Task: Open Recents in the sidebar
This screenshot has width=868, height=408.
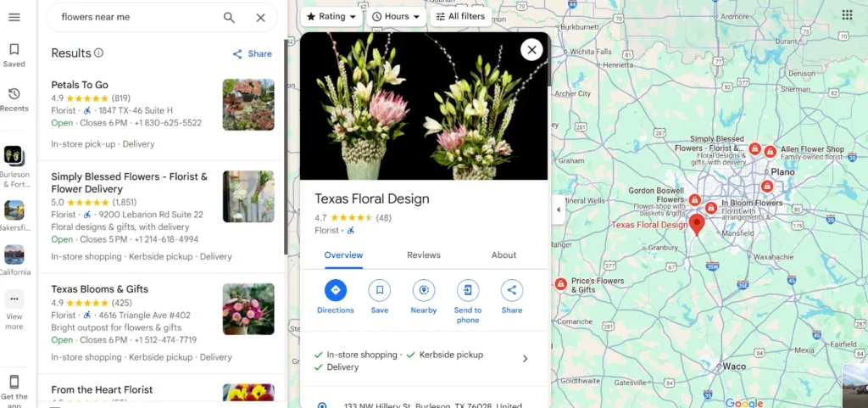Action: coord(14,99)
